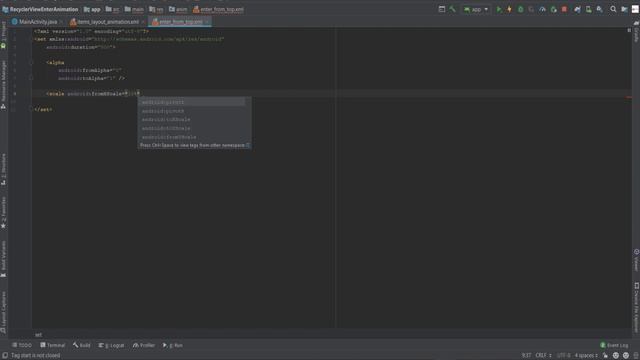
Task: Switch to the items_layout_animation.xml tab
Action: click(x=107, y=22)
